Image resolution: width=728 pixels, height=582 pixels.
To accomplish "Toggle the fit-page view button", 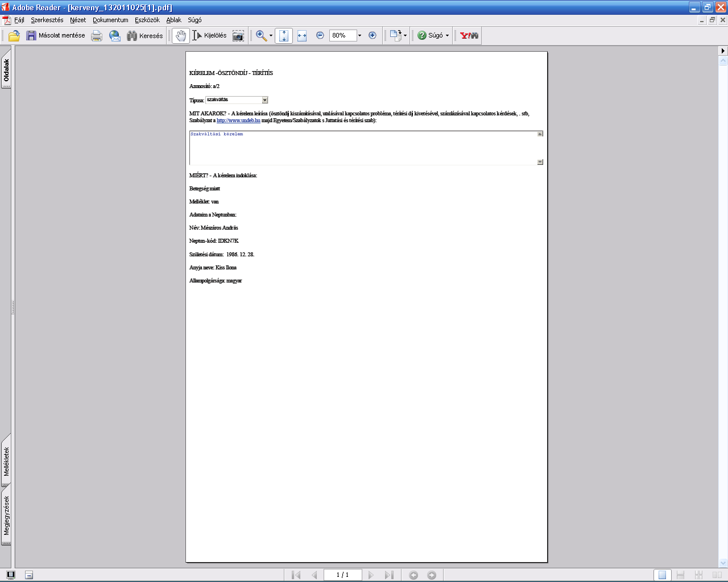I will point(284,36).
